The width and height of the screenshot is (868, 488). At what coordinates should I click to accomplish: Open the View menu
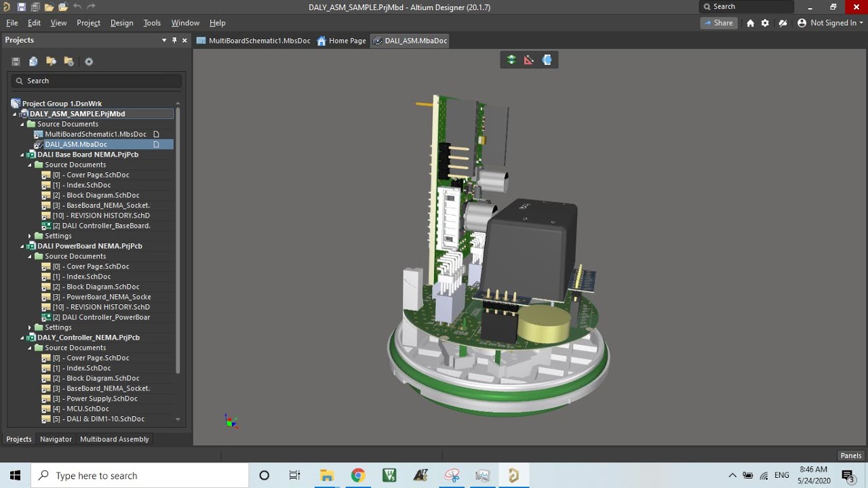(58, 22)
